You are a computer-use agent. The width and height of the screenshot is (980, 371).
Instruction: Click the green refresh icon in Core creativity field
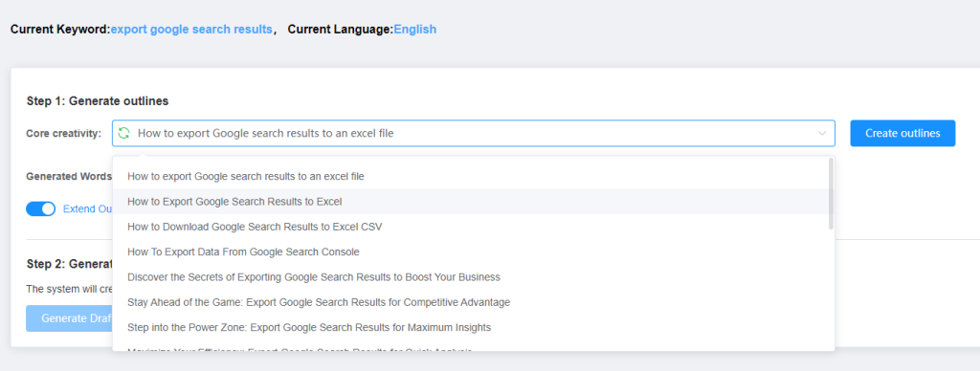123,133
